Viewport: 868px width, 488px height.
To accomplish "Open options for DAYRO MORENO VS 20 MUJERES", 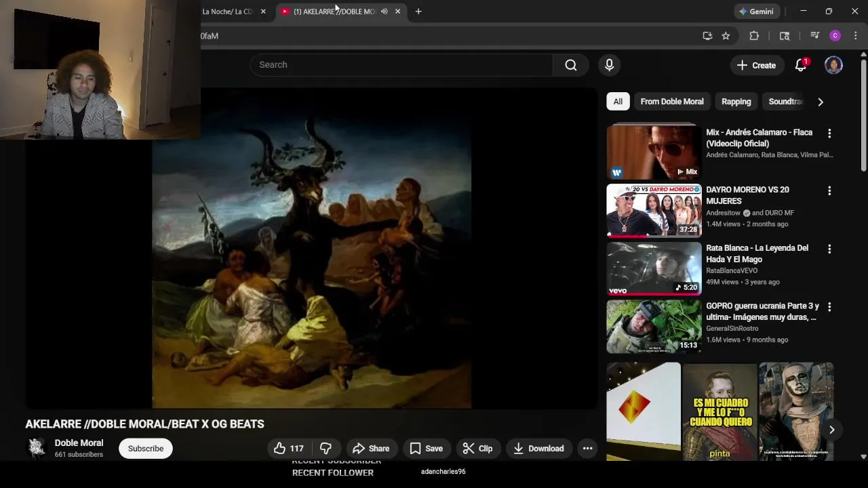I will (x=829, y=191).
